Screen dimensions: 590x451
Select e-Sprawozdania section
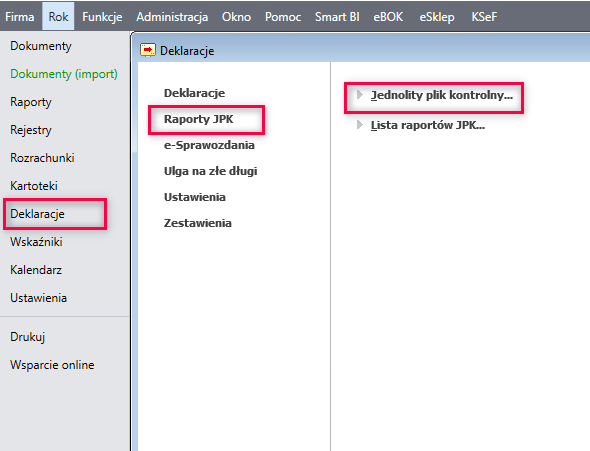209,145
